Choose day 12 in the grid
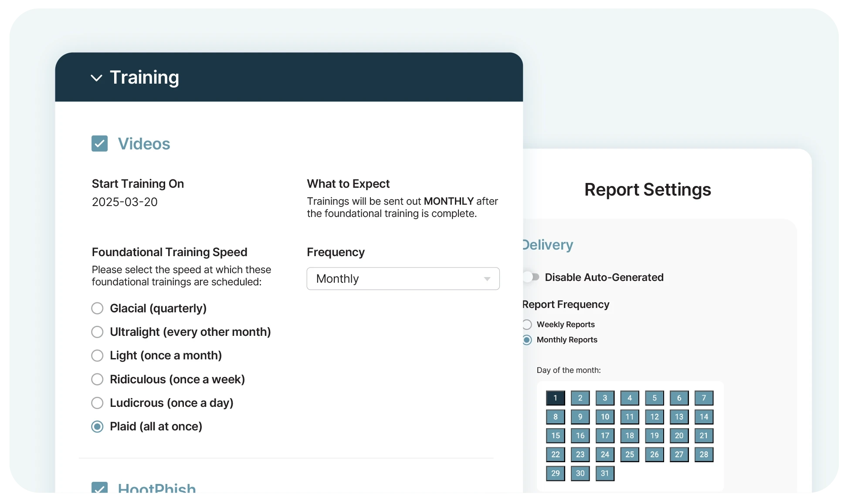The width and height of the screenshot is (848, 504). [655, 417]
